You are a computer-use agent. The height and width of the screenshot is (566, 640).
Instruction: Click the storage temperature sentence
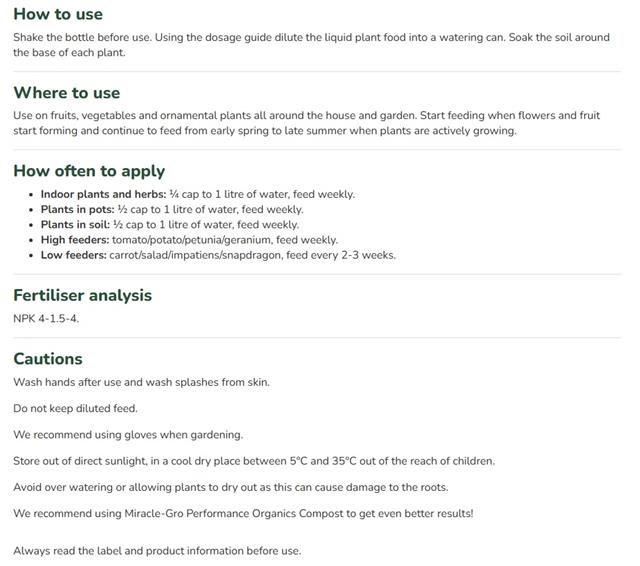[254, 461]
